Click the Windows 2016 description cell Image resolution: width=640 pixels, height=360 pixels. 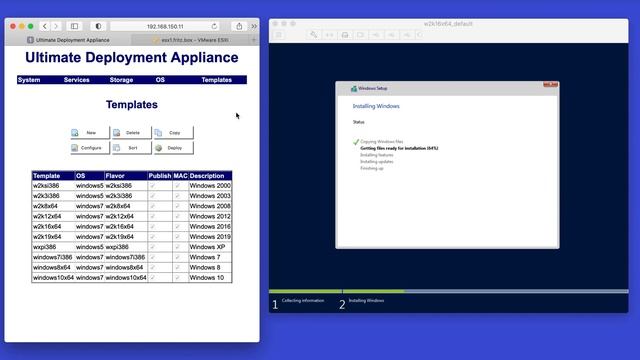[210, 227]
